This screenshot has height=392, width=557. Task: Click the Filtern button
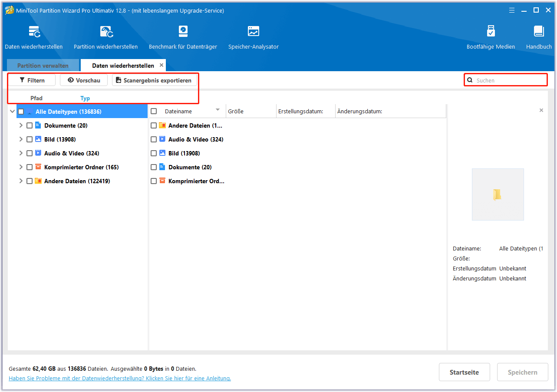32,80
